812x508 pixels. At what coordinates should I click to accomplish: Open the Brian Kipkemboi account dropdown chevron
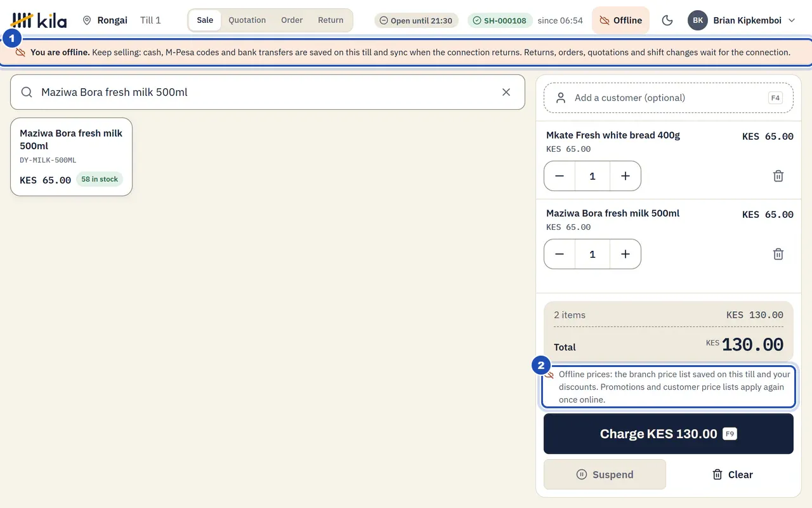point(792,20)
